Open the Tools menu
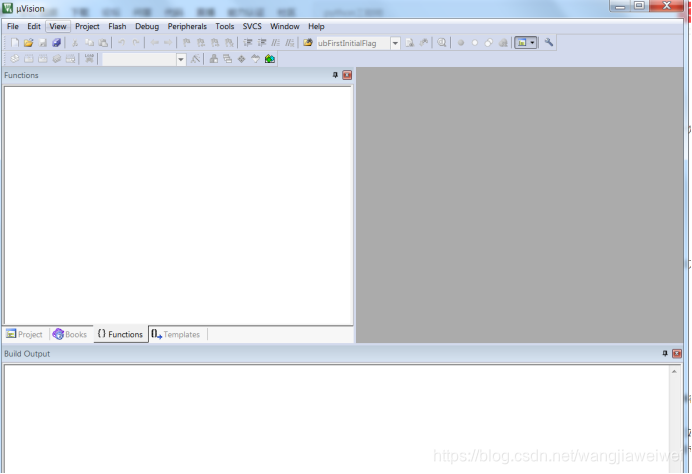Screen dimensions: 692x474 tap(225, 26)
